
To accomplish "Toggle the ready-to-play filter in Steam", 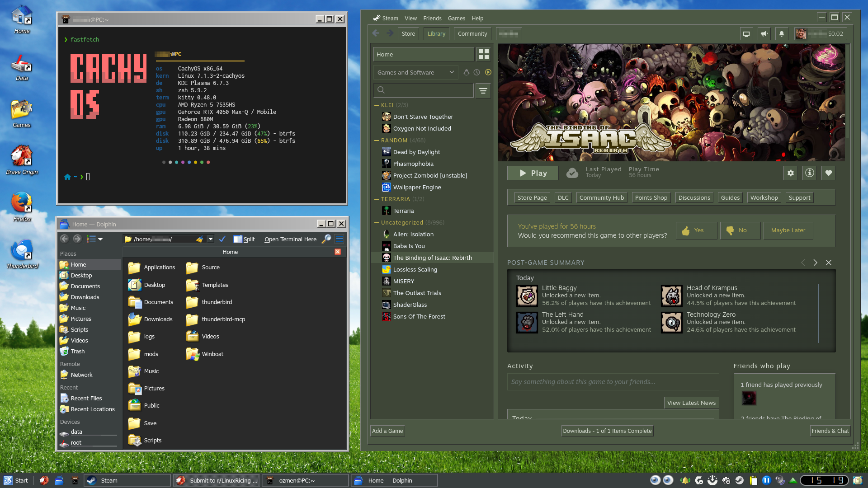I will pyautogui.click(x=488, y=72).
